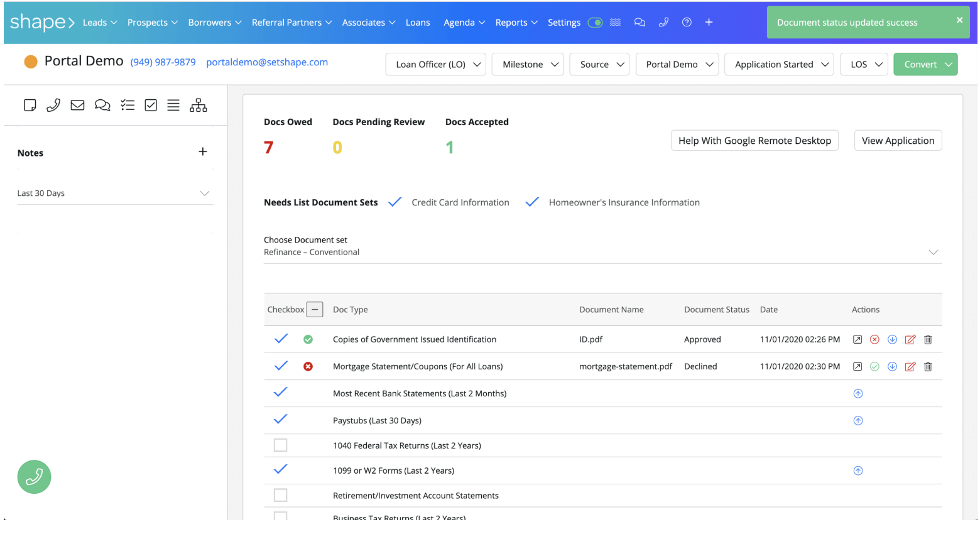Upload a file for Paystubs (Last 30 Days)
The height and width of the screenshot is (534, 980).
(858, 420)
